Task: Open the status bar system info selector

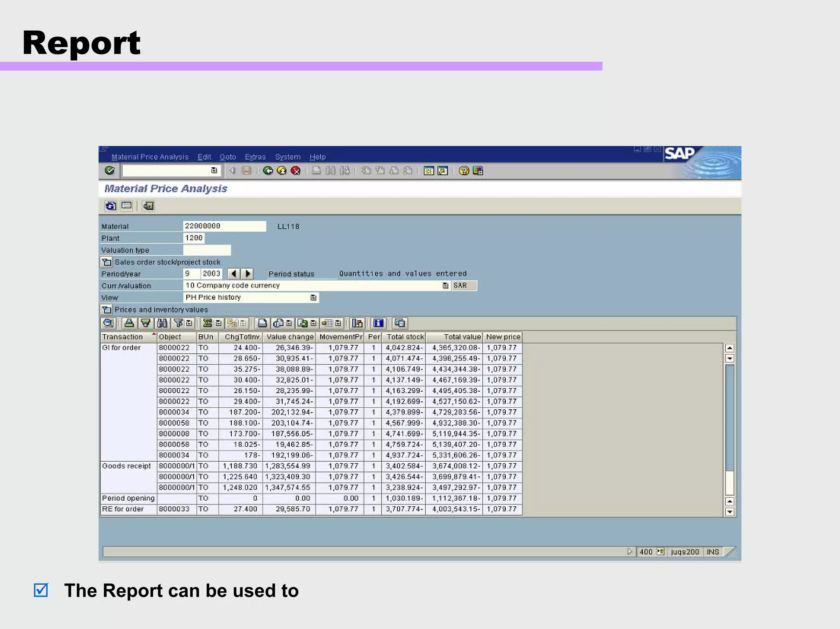Action: 660,552
